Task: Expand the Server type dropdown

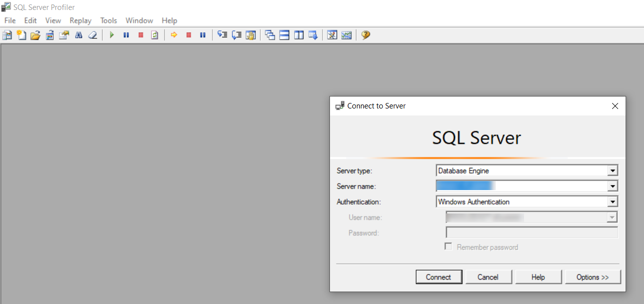Action: [x=613, y=171]
